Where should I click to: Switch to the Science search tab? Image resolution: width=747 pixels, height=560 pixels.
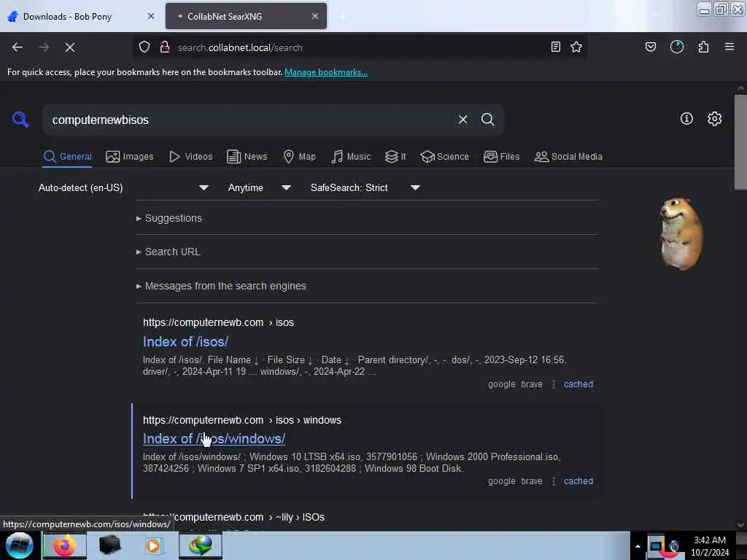444,157
